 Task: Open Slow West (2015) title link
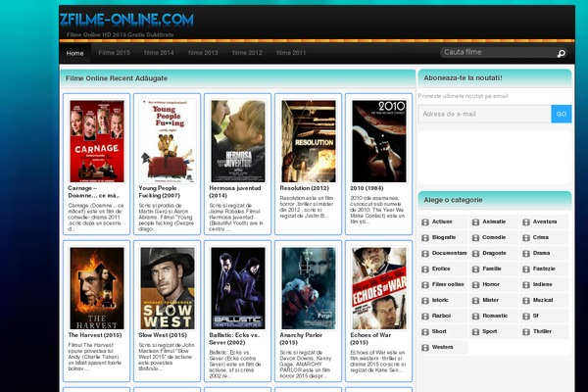(163, 335)
